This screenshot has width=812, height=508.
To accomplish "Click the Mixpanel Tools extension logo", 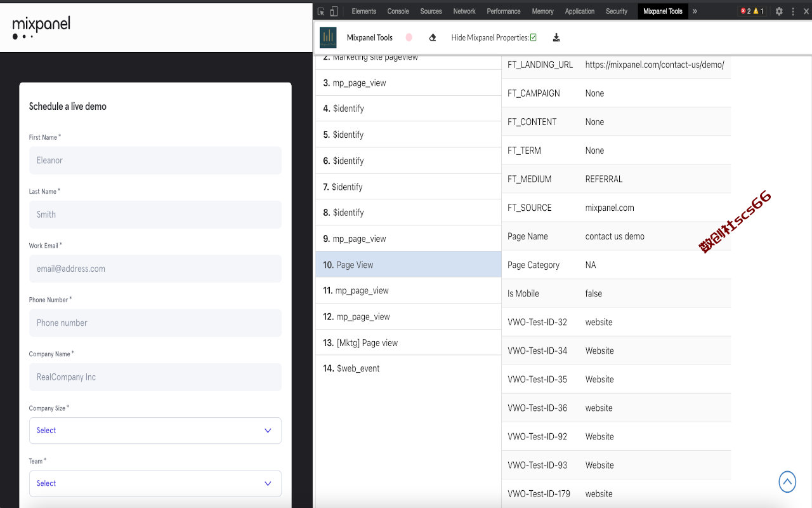I will pos(328,37).
